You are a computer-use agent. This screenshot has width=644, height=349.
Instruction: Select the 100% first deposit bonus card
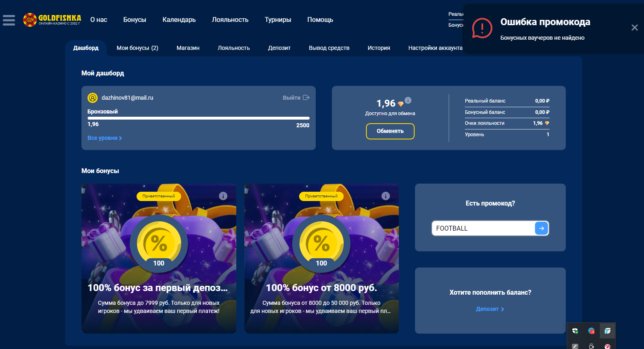click(x=158, y=259)
